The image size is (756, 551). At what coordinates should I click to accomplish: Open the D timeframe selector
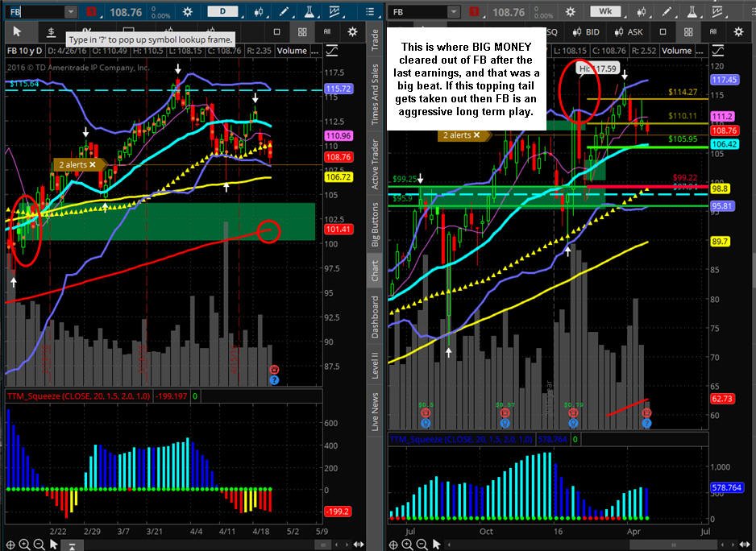click(222, 11)
